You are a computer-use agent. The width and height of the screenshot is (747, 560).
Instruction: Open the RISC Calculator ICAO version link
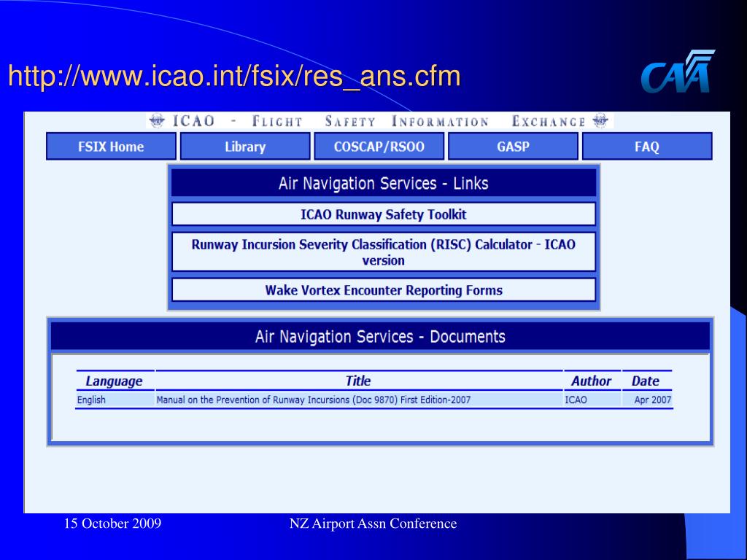(384, 252)
